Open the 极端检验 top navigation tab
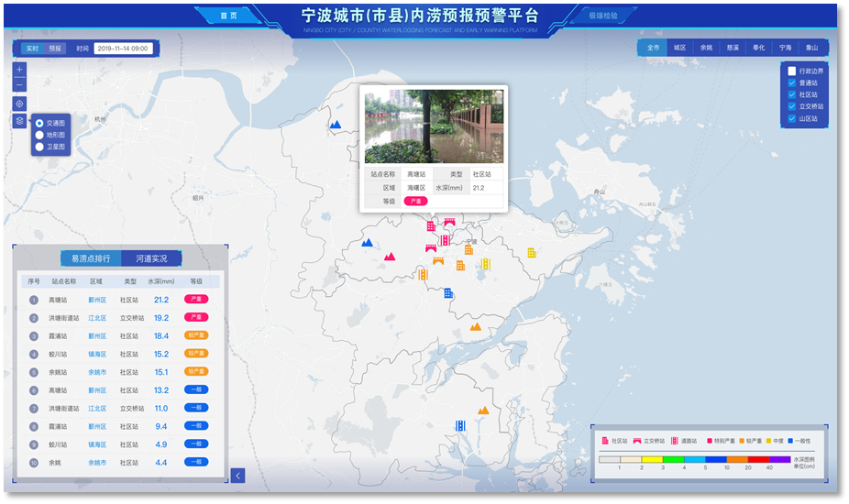Image resolution: width=849 pixels, height=504 pixels. [x=602, y=16]
